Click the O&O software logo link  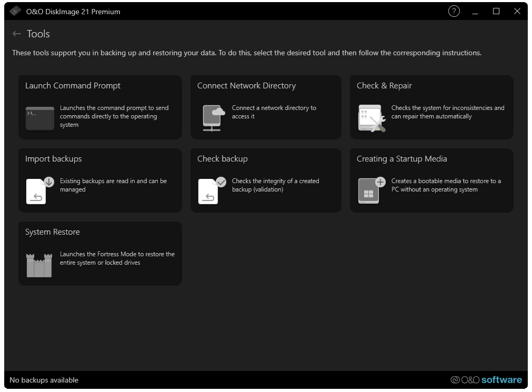(486, 380)
